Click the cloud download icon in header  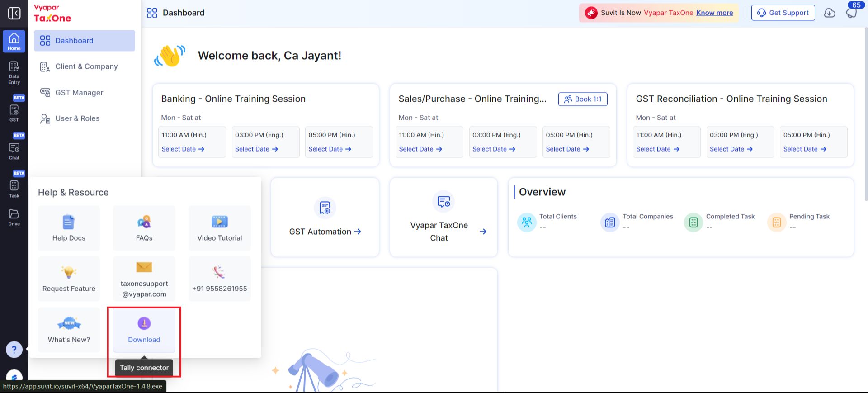830,13
